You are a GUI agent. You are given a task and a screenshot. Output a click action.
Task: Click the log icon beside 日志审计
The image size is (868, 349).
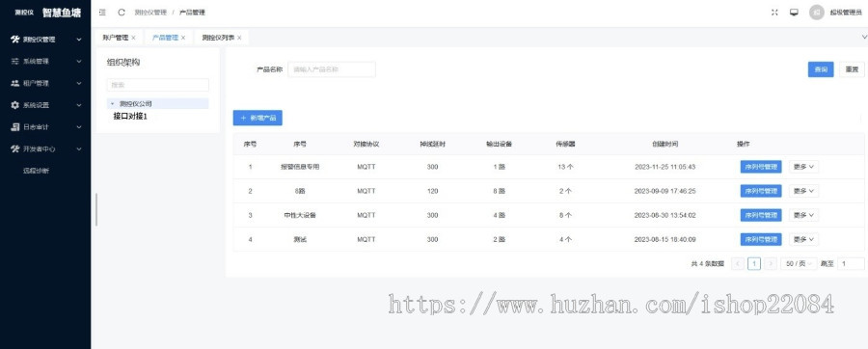coord(14,126)
